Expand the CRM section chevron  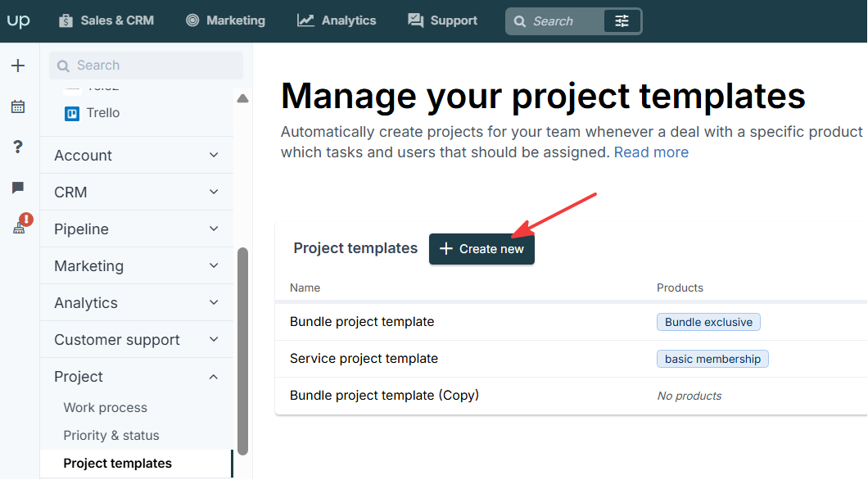pos(214,192)
